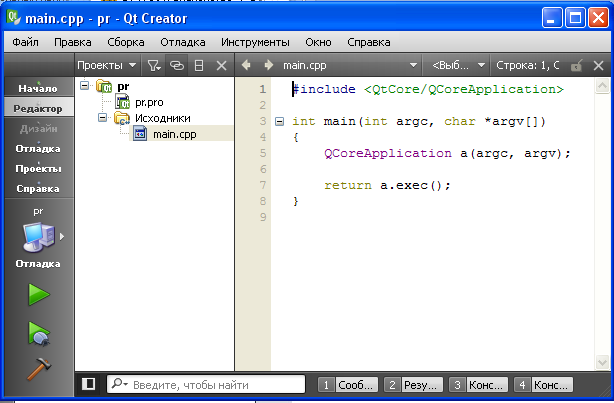Go forward with the right navigation arrow
Screen dimensions: 614x403
[269, 65]
